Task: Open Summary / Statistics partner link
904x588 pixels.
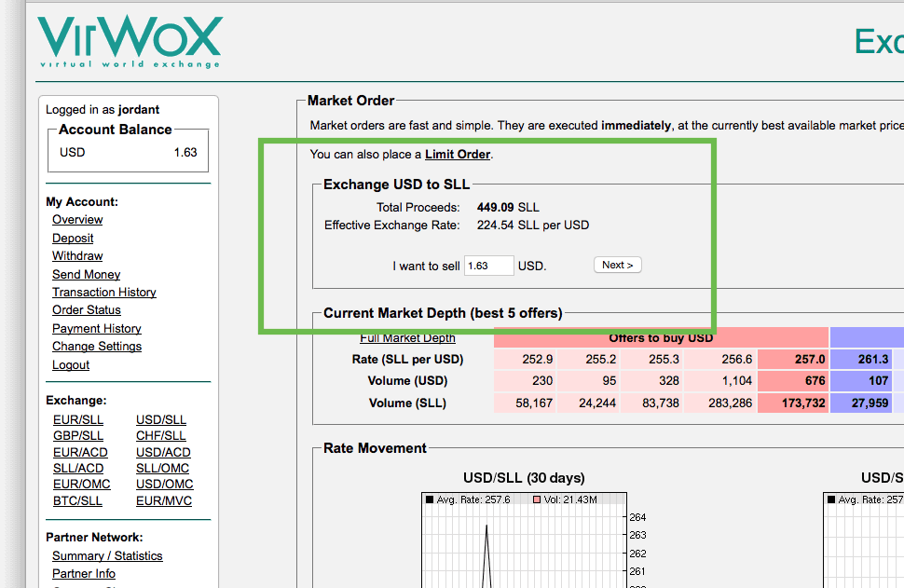Action: [107, 555]
